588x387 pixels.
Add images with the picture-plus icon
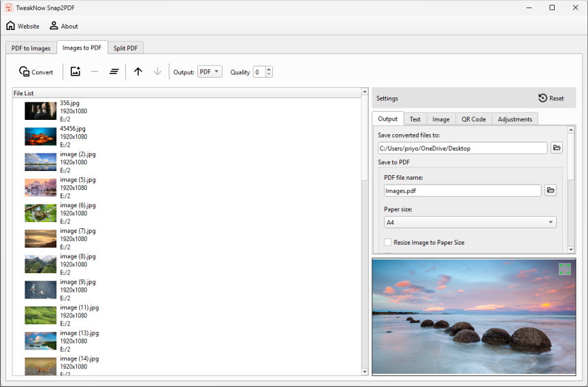[x=76, y=72]
